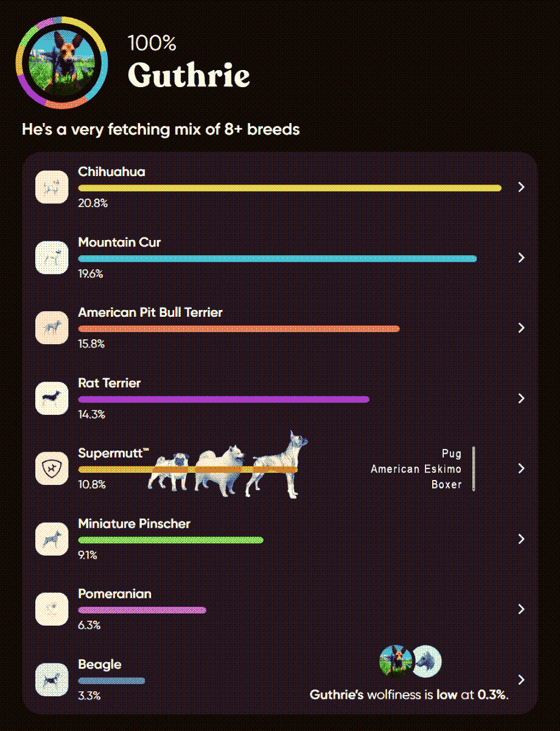This screenshot has height=731, width=560.
Task: Click the Rat Terrier breed icon
Action: pos(51,398)
